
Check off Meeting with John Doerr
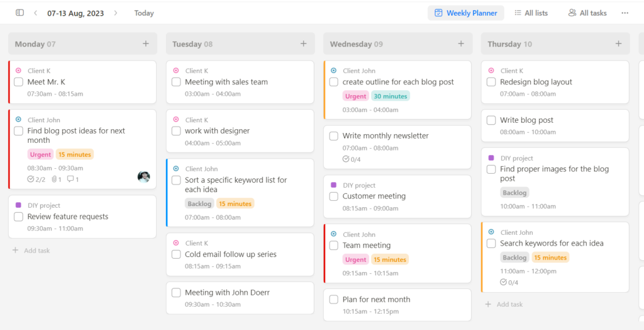[x=176, y=293]
